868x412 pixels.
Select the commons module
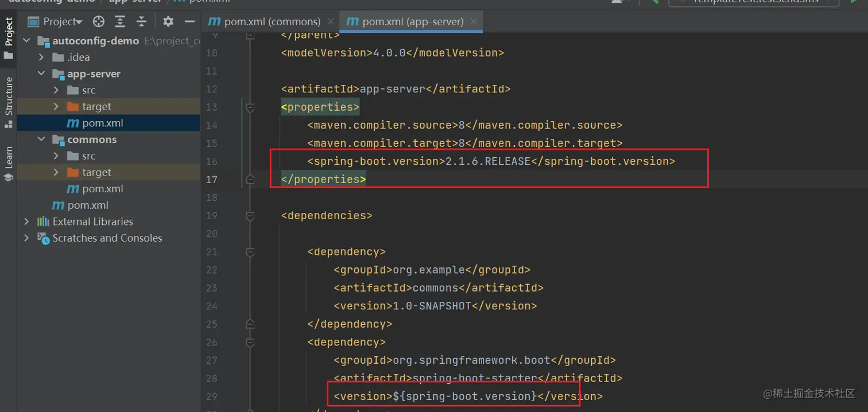coord(92,139)
